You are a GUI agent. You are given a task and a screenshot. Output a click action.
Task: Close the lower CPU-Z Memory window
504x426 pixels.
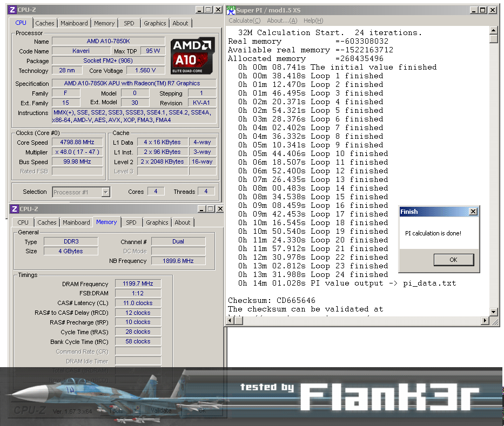pyautogui.click(x=220, y=209)
